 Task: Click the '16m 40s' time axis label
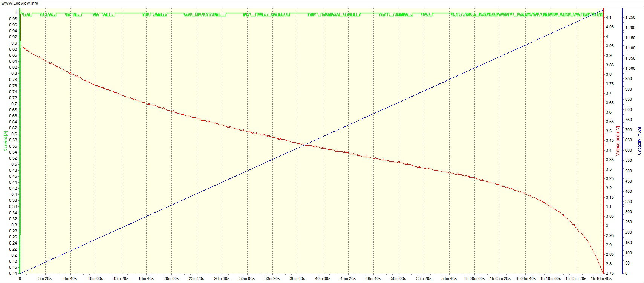click(x=146, y=278)
